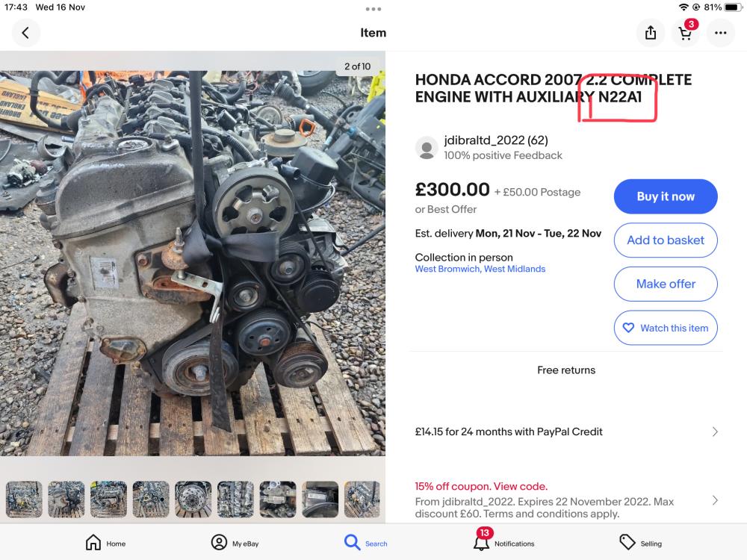Expand the 15% off coupon chevron

click(715, 500)
